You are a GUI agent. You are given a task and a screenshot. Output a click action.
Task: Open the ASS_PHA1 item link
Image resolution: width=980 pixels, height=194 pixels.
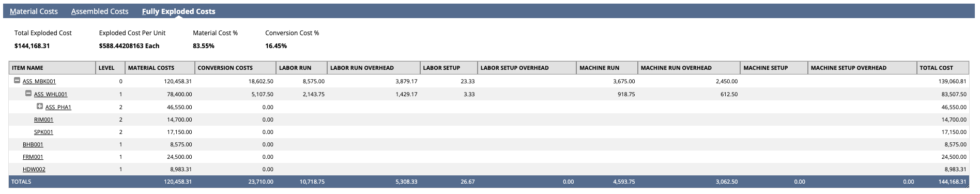pos(58,107)
